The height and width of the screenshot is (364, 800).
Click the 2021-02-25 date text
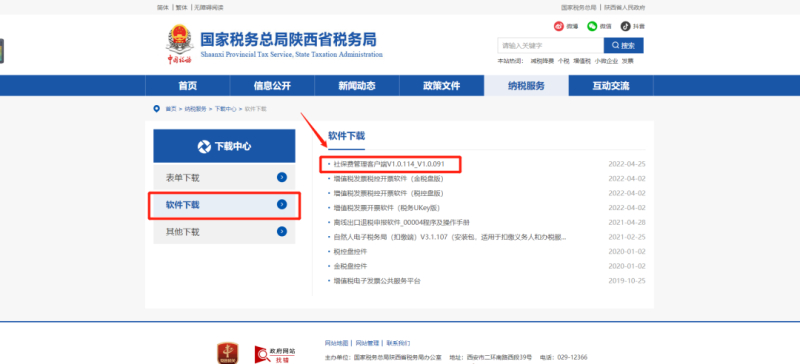tap(627, 237)
